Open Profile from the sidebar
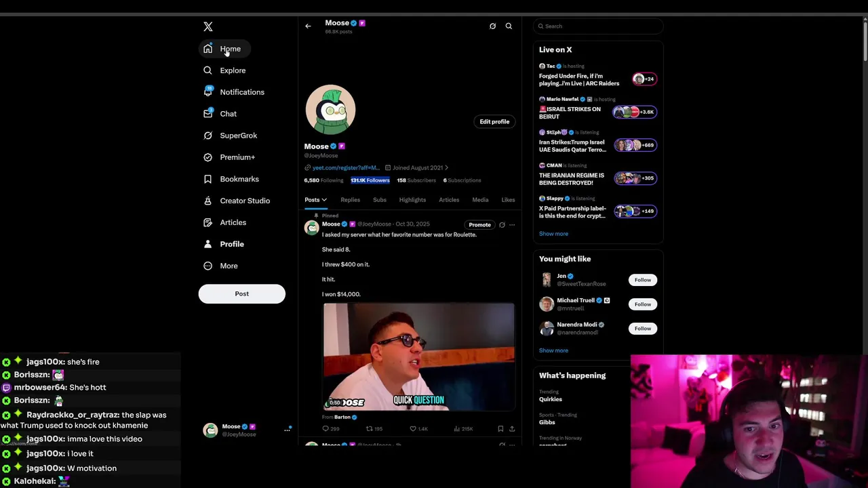868x488 pixels. pyautogui.click(x=224, y=244)
